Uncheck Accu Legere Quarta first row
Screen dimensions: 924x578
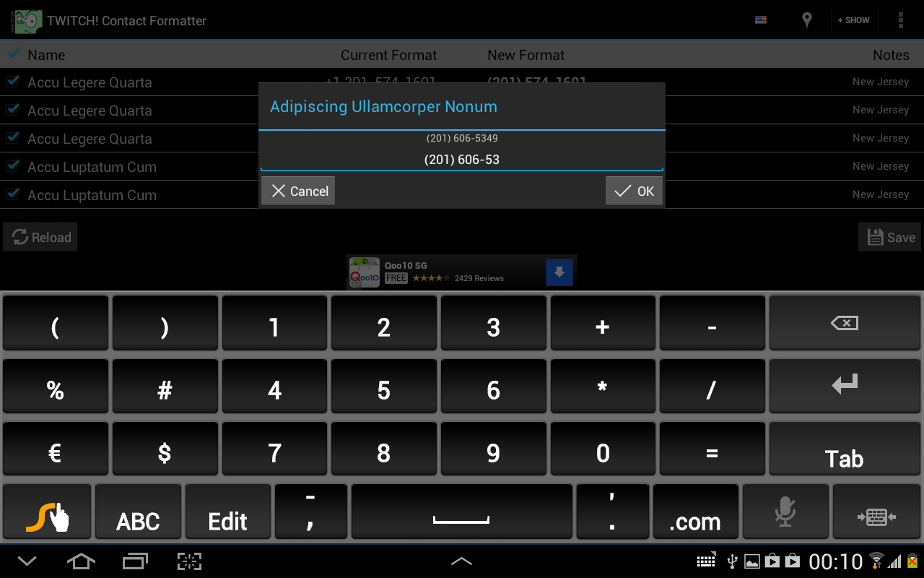[12, 82]
